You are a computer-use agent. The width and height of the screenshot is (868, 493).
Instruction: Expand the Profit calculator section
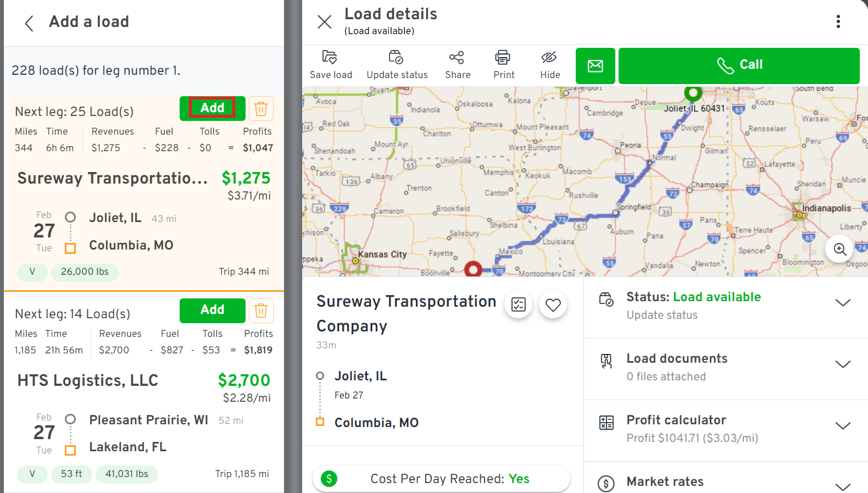(726, 429)
